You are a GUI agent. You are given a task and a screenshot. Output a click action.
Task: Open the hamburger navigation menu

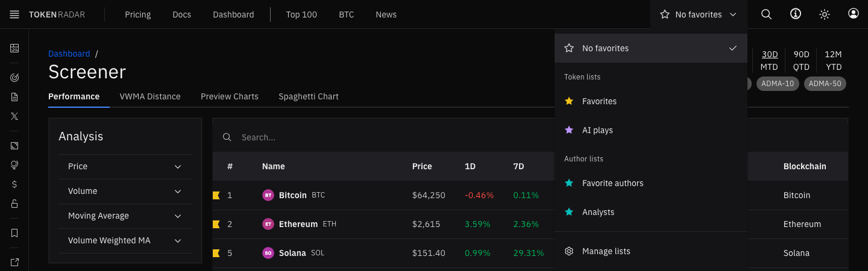(x=14, y=14)
